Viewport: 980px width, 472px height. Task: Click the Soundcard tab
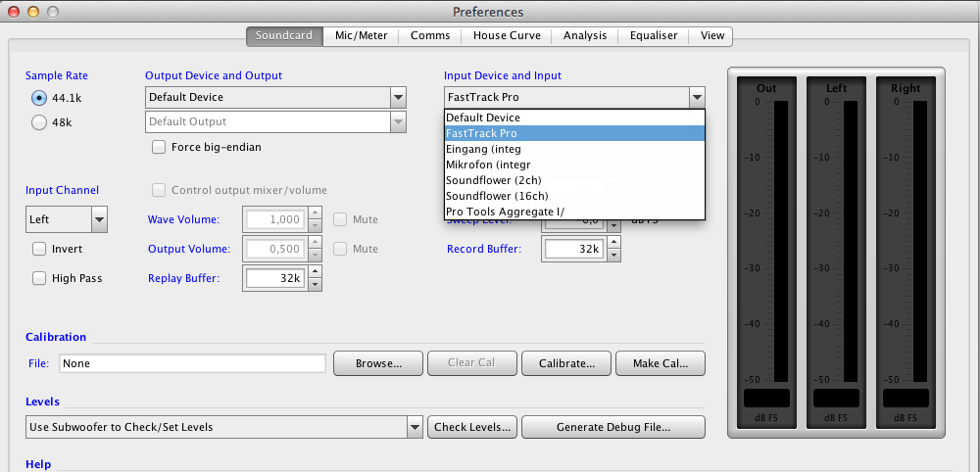(x=284, y=35)
